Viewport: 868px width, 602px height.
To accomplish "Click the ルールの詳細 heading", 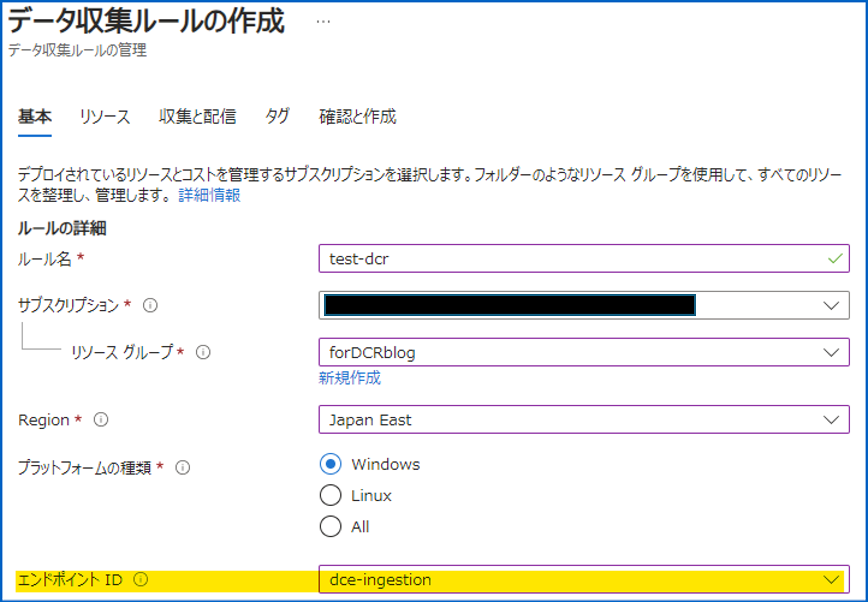I will (x=62, y=228).
